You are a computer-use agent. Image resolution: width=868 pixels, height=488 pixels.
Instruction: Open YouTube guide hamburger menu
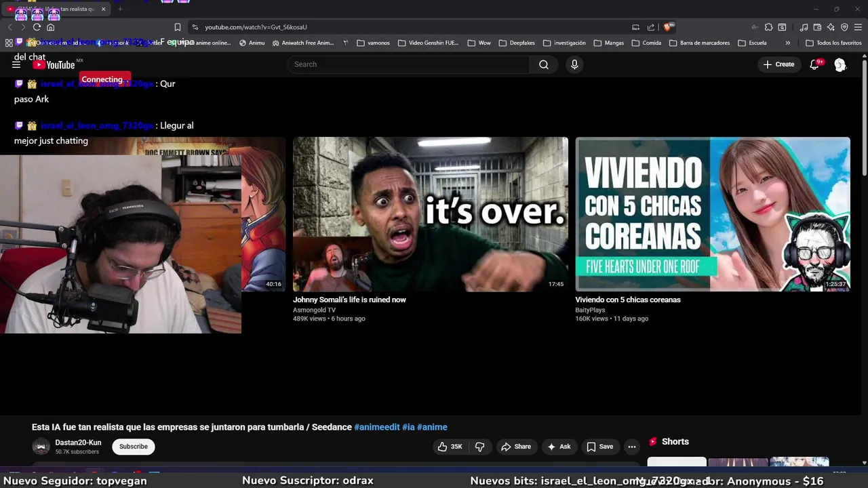click(x=16, y=64)
